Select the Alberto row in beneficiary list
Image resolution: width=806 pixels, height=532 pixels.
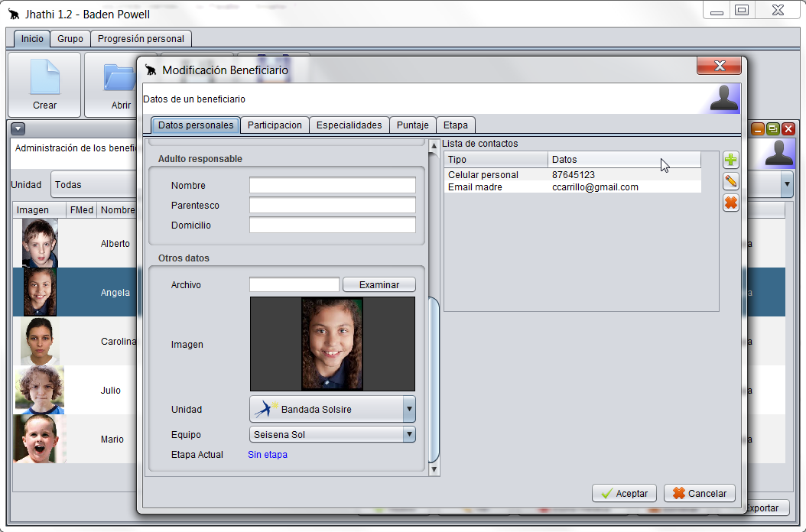tap(75, 243)
